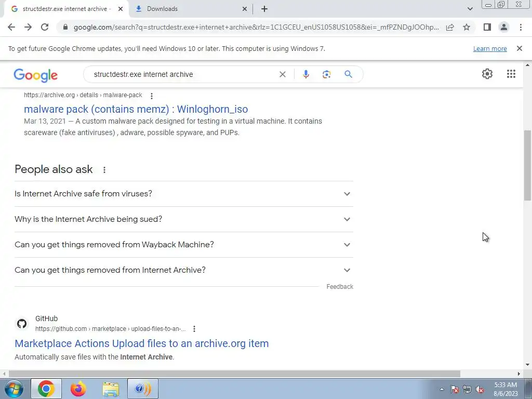Viewport: 532px width, 399px height.
Task: Open the Chrome three-dot menu
Action: coord(521,27)
